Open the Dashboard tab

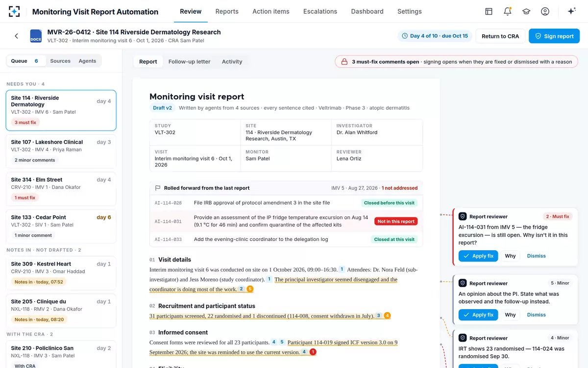pyautogui.click(x=367, y=11)
